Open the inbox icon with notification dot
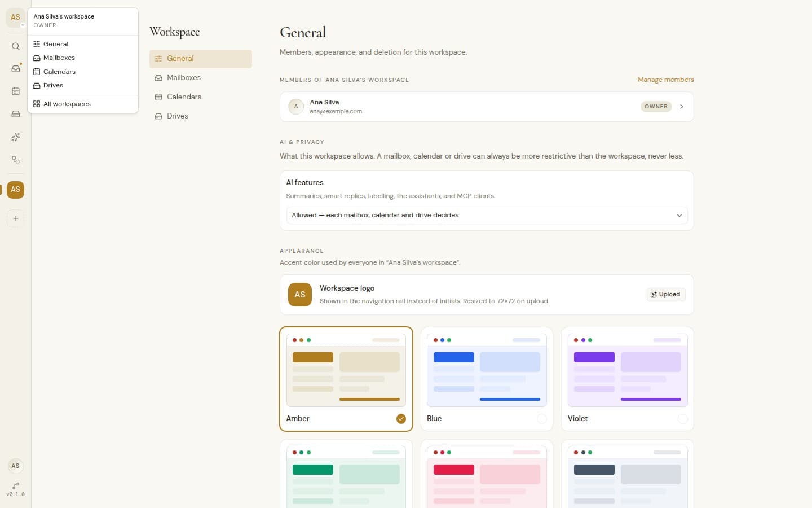This screenshot has width=812, height=508. pos(16,69)
